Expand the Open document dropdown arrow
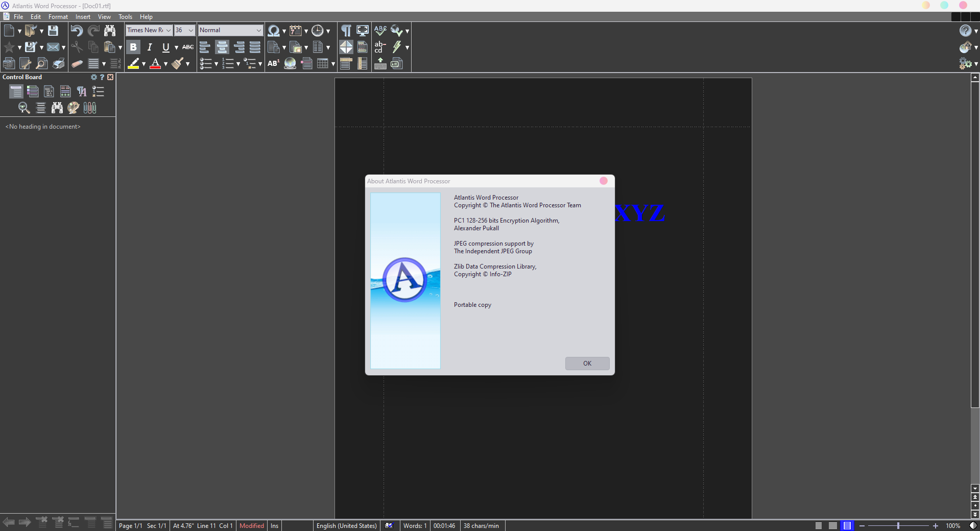 pyautogui.click(x=41, y=31)
